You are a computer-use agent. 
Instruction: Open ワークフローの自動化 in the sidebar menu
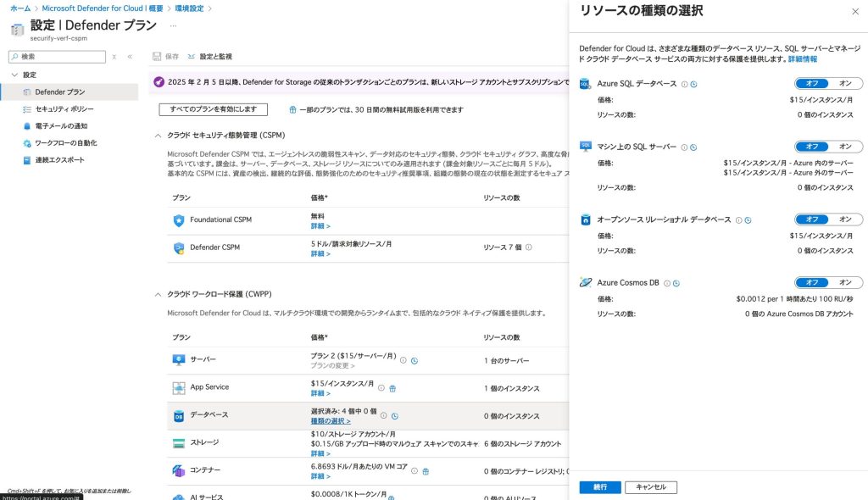[65, 143]
